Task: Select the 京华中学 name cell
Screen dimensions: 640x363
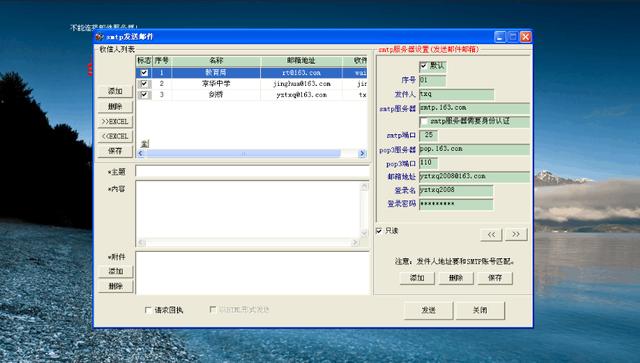Action: pyautogui.click(x=216, y=84)
